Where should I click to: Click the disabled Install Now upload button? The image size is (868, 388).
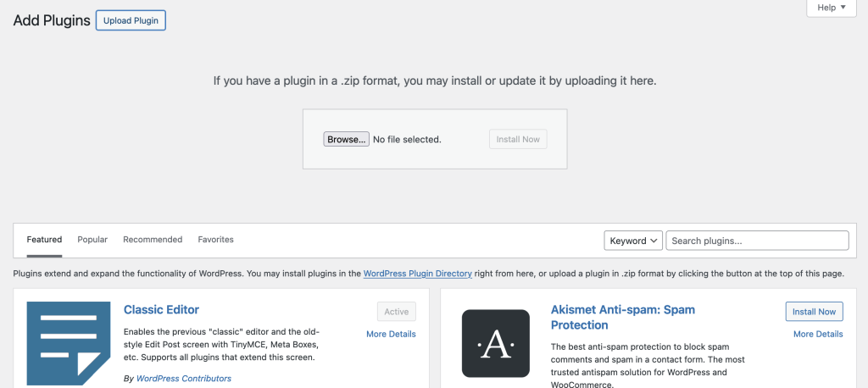(518, 140)
